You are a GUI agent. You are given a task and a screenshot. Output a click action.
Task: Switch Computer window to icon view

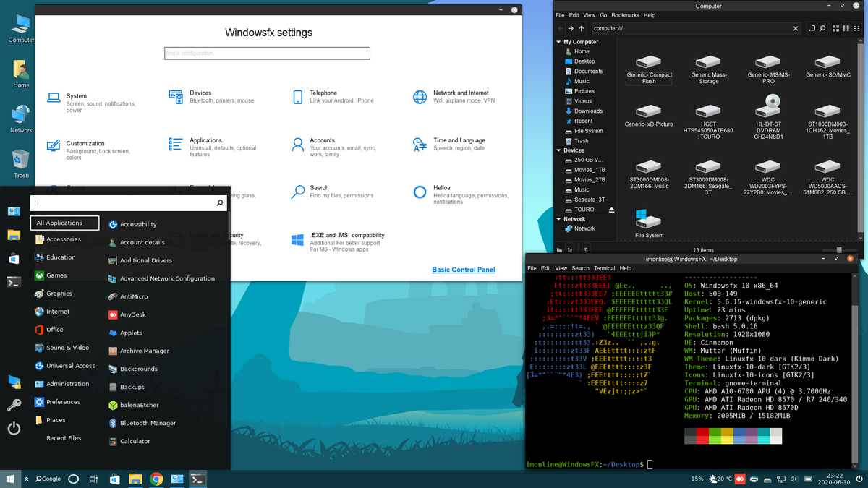pyautogui.click(x=835, y=28)
